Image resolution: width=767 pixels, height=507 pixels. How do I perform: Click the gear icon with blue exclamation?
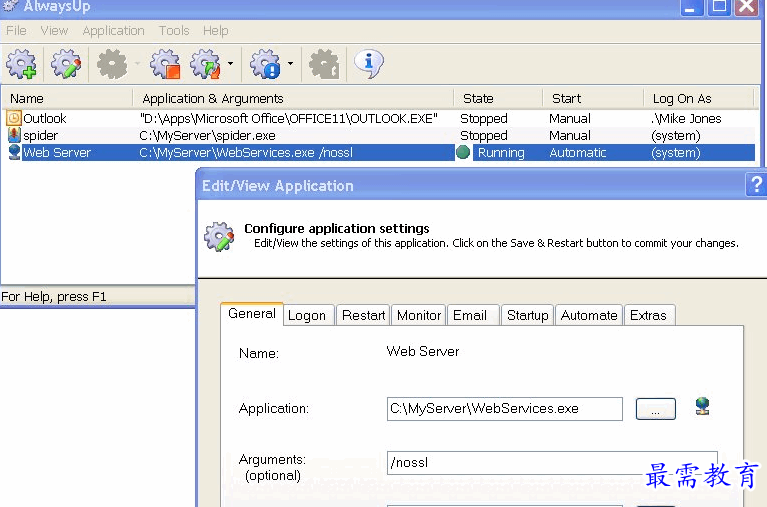point(265,65)
